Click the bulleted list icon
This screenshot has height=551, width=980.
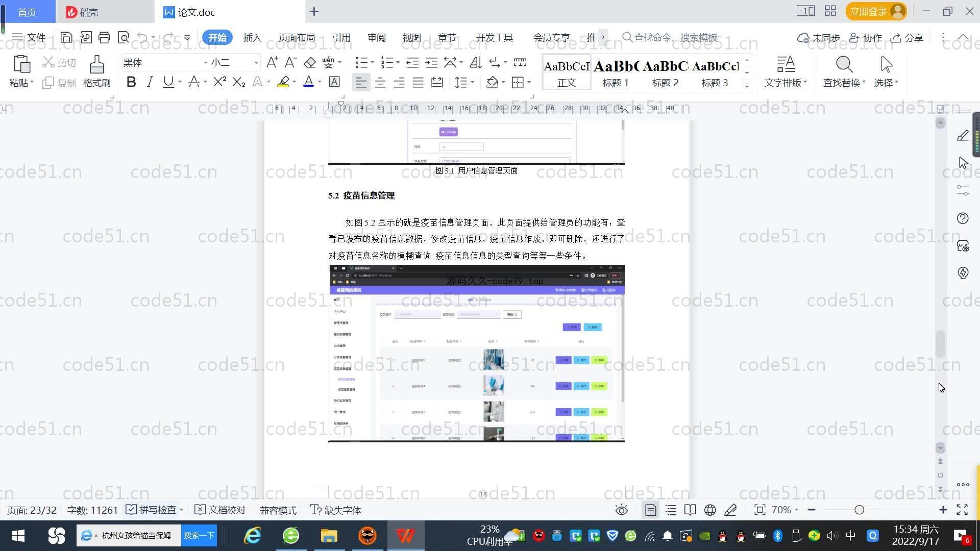361,63
